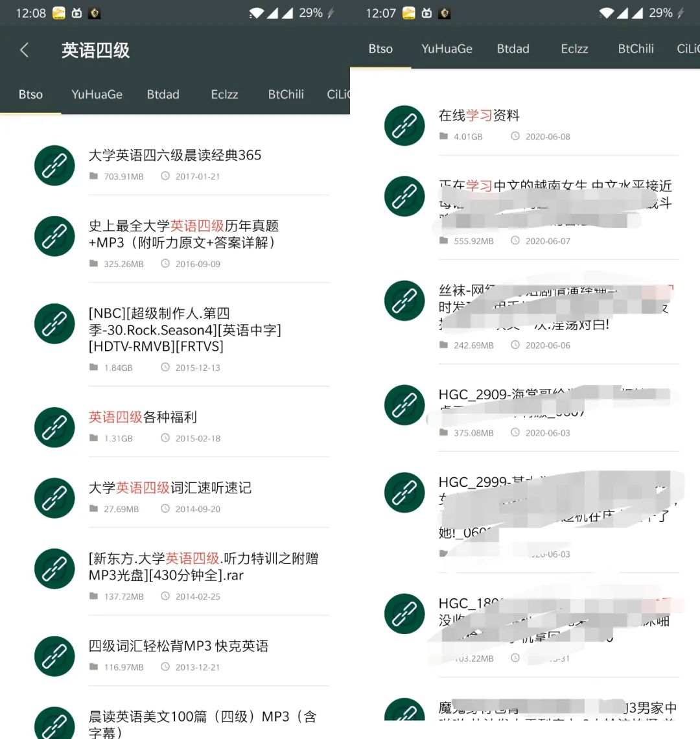
Task: Select Btdad tab below 英语四级 title
Action: (163, 95)
